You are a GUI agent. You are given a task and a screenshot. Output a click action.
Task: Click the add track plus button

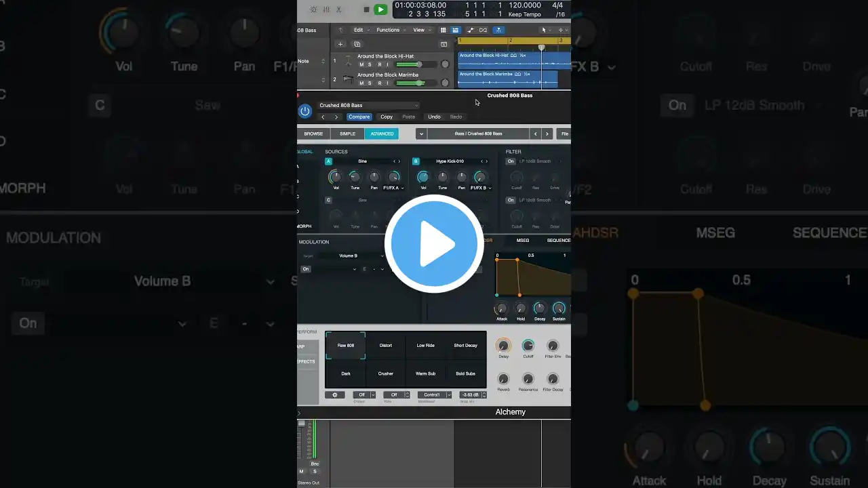pyautogui.click(x=340, y=44)
